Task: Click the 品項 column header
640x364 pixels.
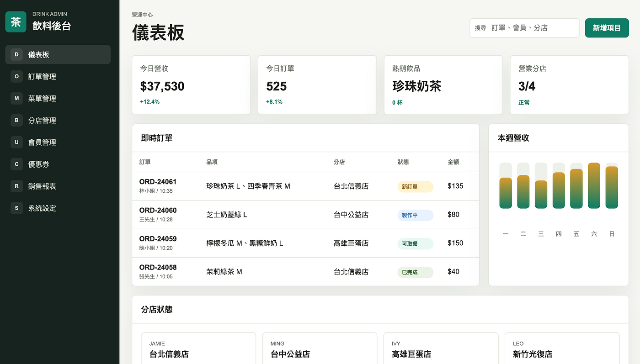Action: click(212, 162)
